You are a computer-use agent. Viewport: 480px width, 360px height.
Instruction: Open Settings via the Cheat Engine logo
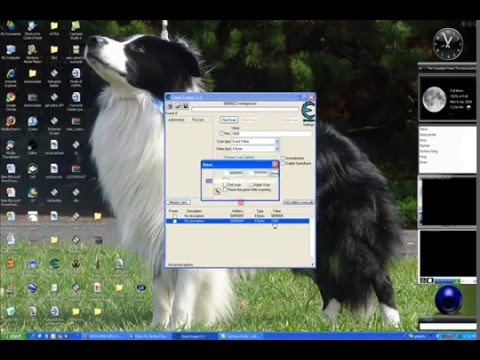308,114
